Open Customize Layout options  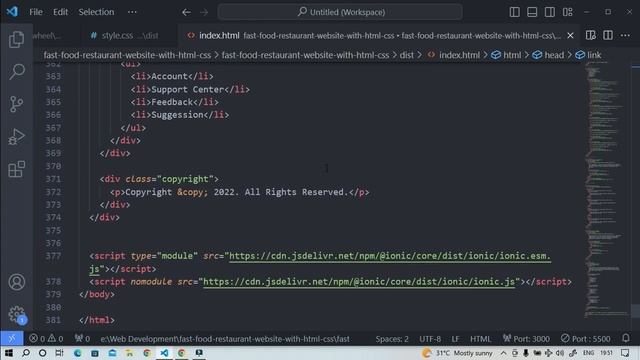point(567,12)
